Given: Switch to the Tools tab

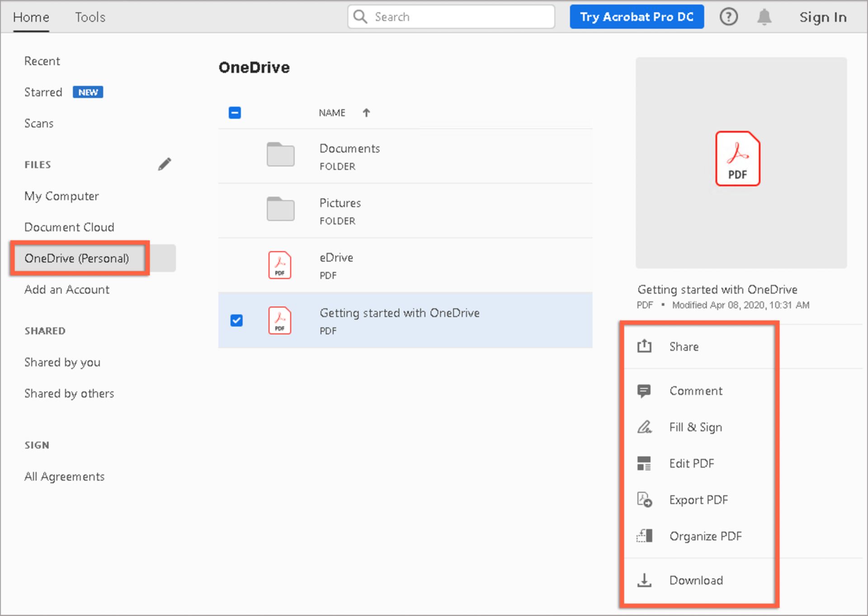Looking at the screenshot, I should point(90,17).
